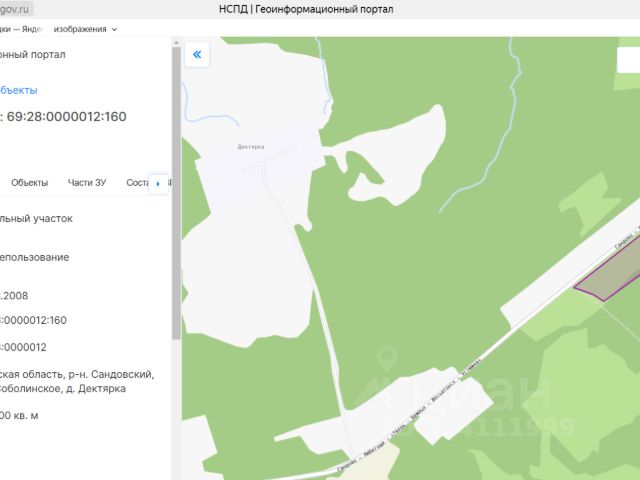The width and height of the screenshot is (640, 480).
Task: Follow the blue "объекты" link
Action: click(18, 90)
